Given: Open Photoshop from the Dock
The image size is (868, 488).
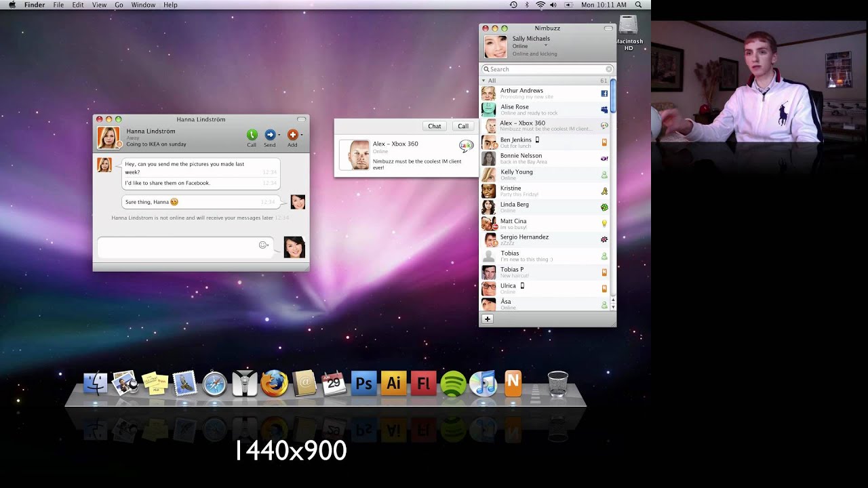Looking at the screenshot, I should click(x=363, y=384).
